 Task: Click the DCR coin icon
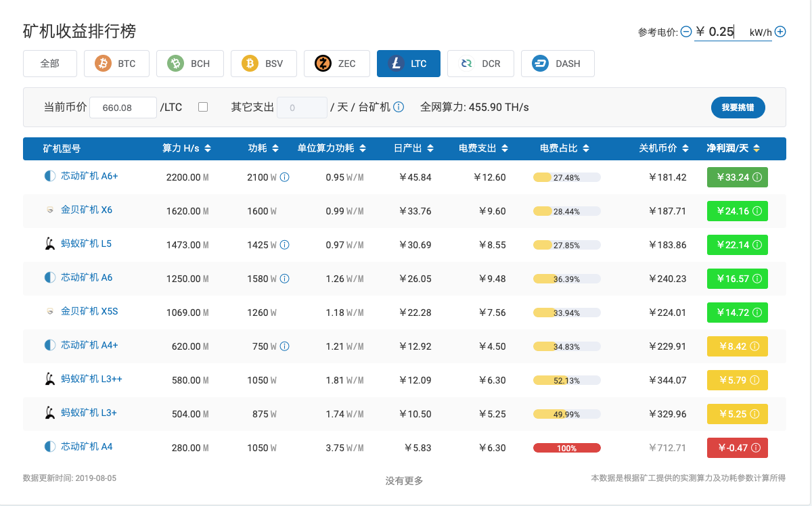tap(467, 63)
